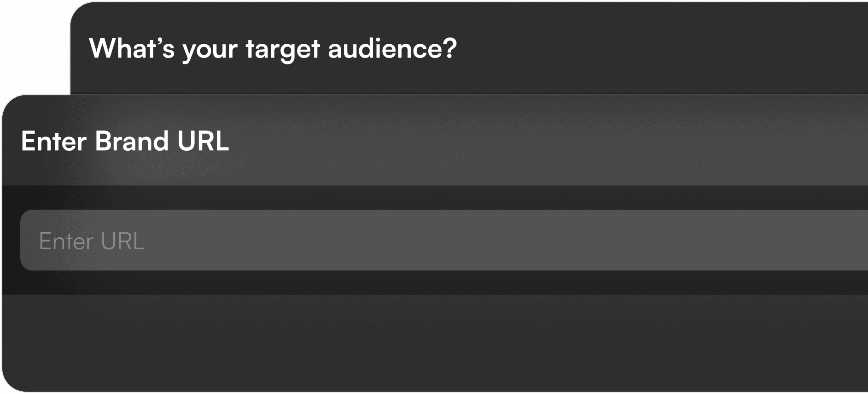
Task: Click the "Enter URL" placeholder text
Action: click(x=92, y=241)
